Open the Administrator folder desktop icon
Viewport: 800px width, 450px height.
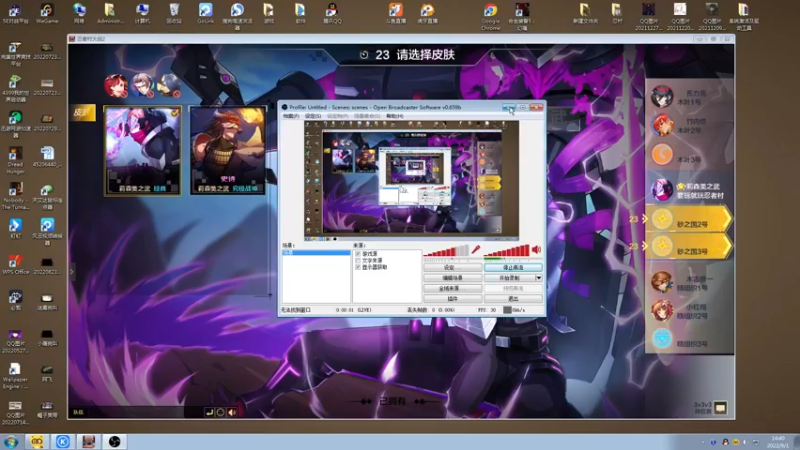coord(110,13)
